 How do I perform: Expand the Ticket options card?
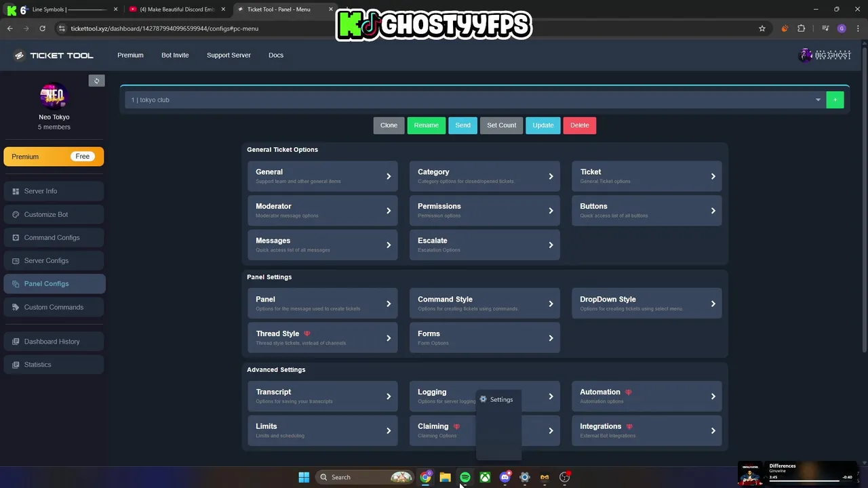[647, 176]
